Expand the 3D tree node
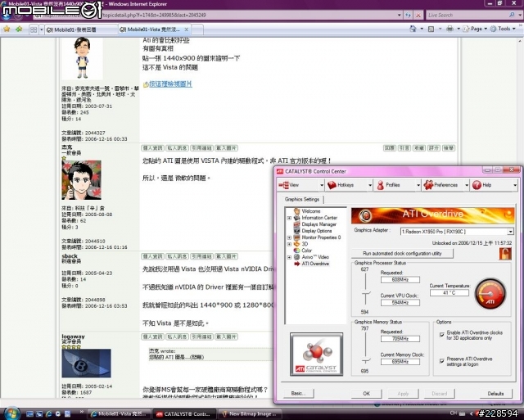This screenshot has height=420, width=524. pyautogui.click(x=289, y=244)
